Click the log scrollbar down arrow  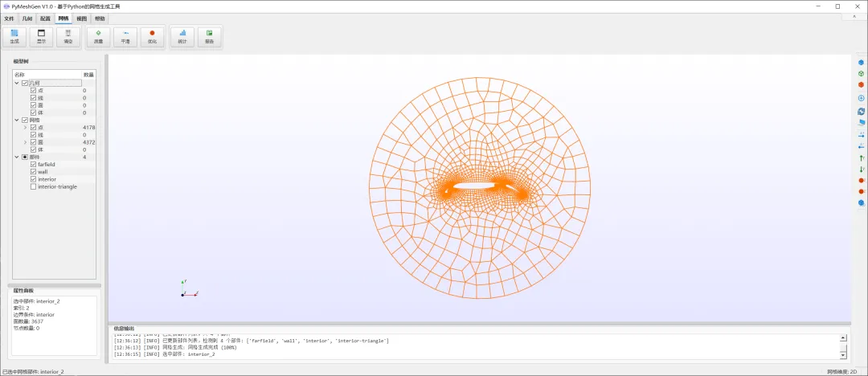click(844, 354)
